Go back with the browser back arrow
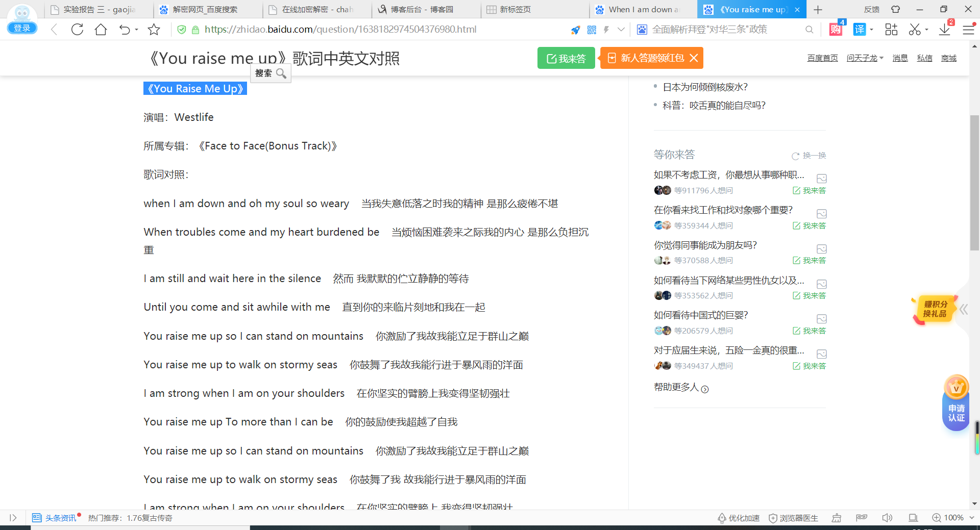The height and width of the screenshot is (530, 980). 54,30
